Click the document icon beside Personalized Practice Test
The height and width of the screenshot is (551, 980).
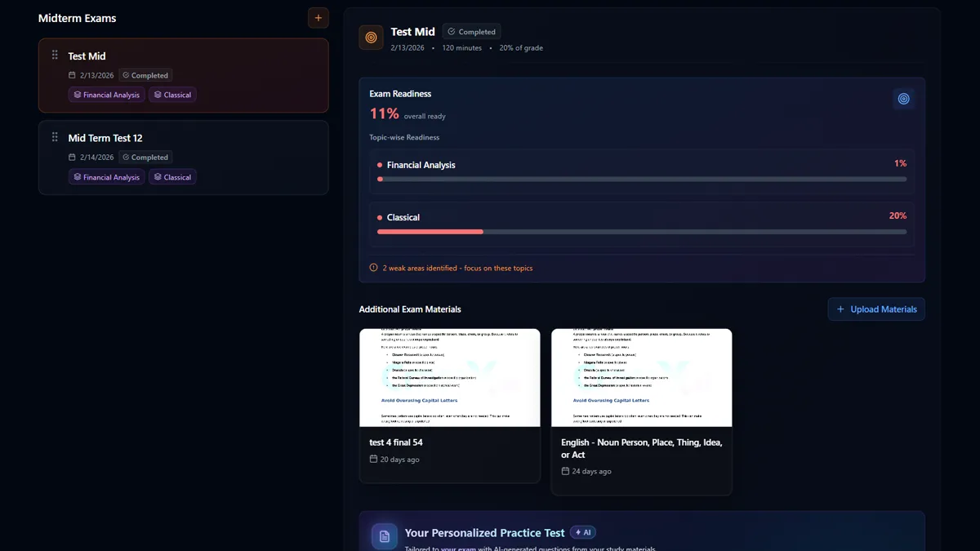(385, 536)
